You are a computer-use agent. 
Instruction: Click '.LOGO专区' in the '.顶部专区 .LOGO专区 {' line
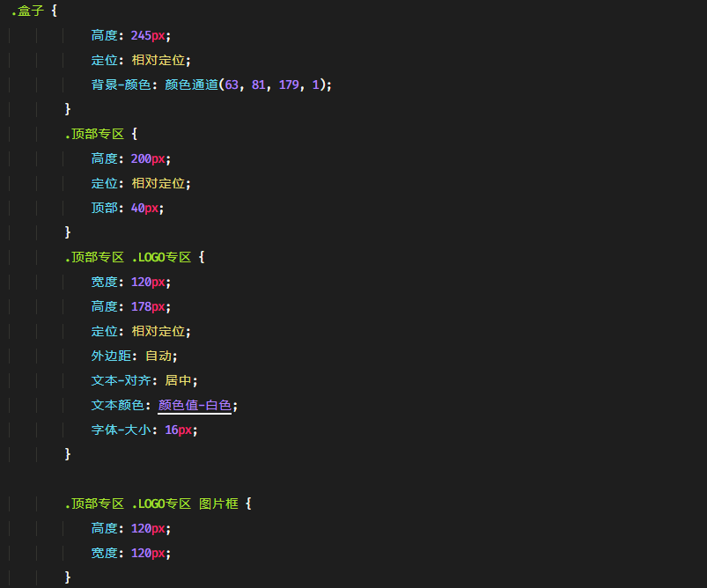(x=161, y=258)
